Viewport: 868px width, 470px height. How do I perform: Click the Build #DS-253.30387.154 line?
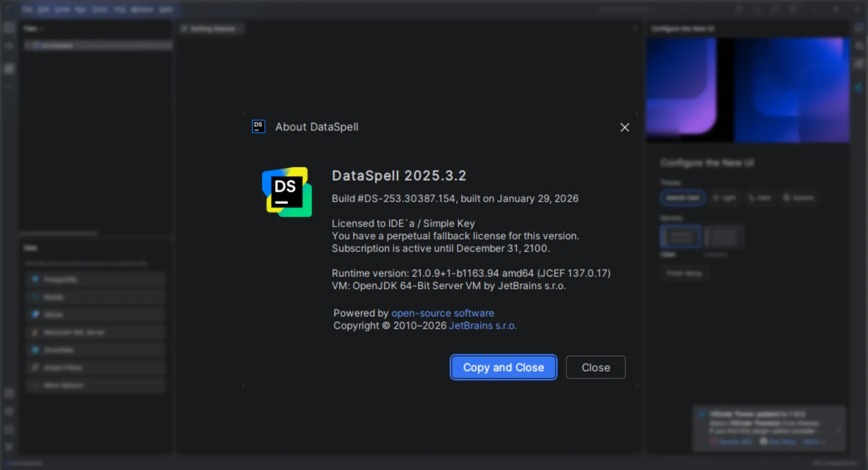click(455, 199)
